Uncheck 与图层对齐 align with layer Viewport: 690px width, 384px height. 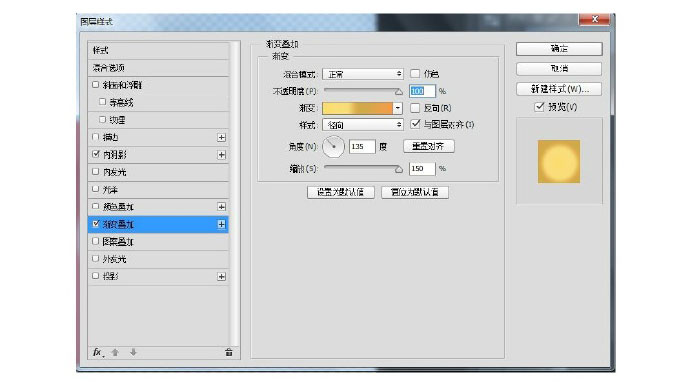point(415,124)
